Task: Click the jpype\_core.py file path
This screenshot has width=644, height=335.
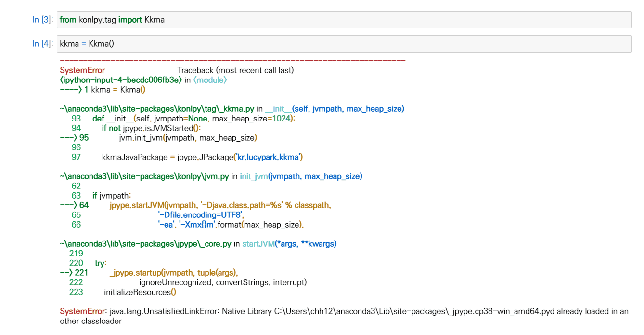Action: [x=146, y=244]
